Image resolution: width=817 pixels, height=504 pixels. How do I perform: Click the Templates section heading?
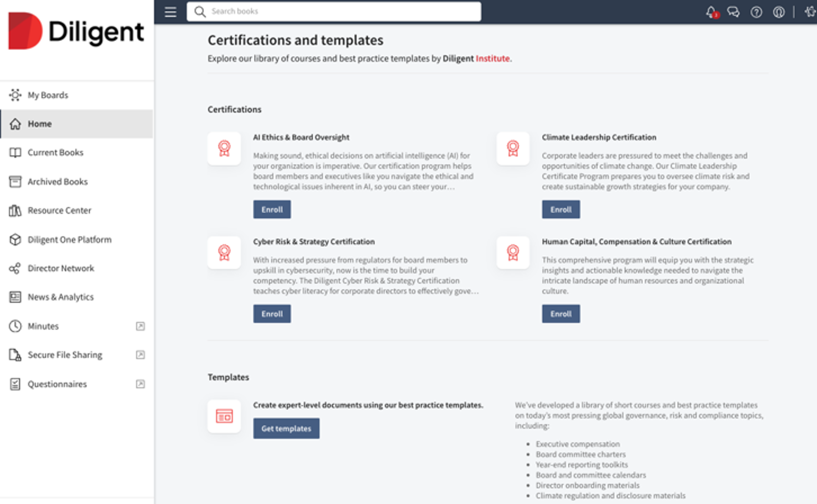coord(229,377)
